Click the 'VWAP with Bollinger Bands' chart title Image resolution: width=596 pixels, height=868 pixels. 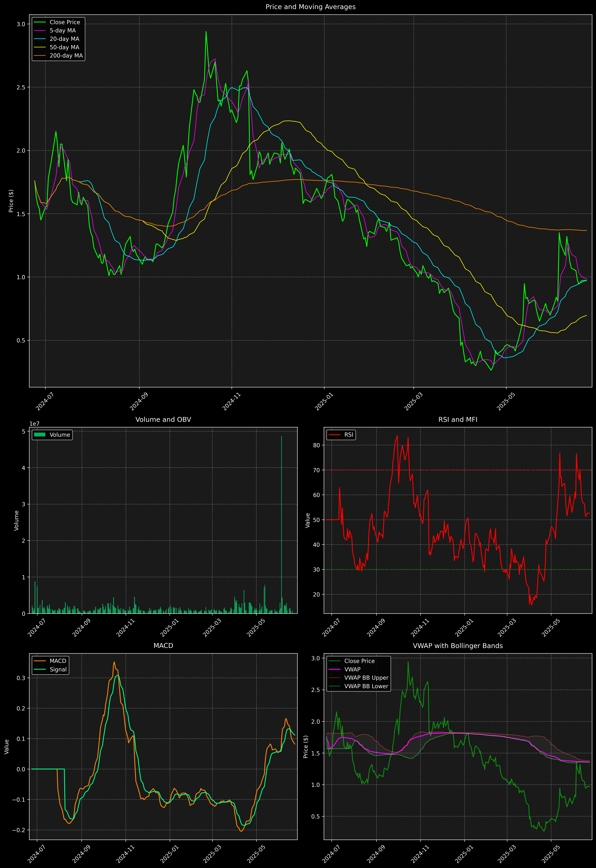[x=458, y=646]
